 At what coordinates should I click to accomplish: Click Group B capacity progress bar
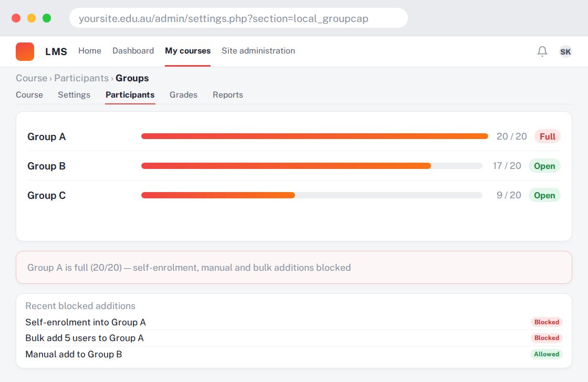[x=312, y=166]
